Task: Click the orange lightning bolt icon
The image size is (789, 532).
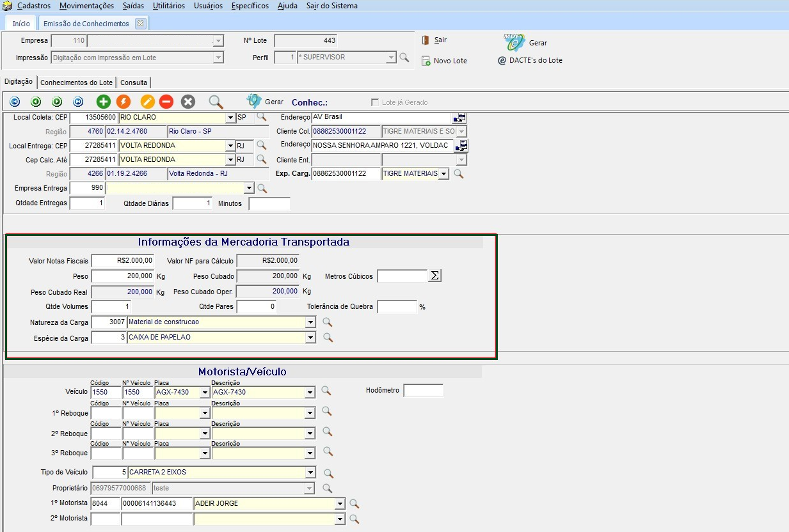Action: pyautogui.click(x=123, y=102)
